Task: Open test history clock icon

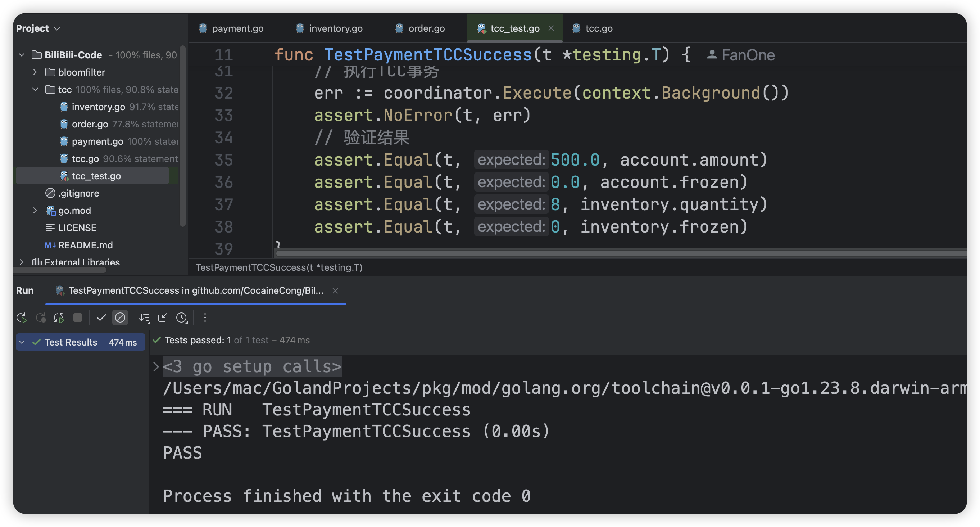Action: click(182, 317)
